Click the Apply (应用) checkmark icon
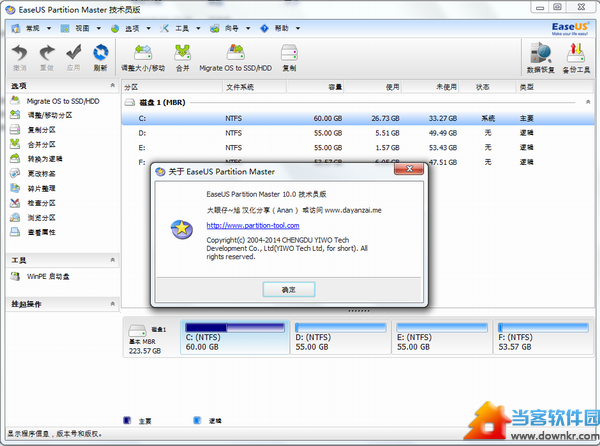Screen dimensions: 600x446 click(x=73, y=52)
